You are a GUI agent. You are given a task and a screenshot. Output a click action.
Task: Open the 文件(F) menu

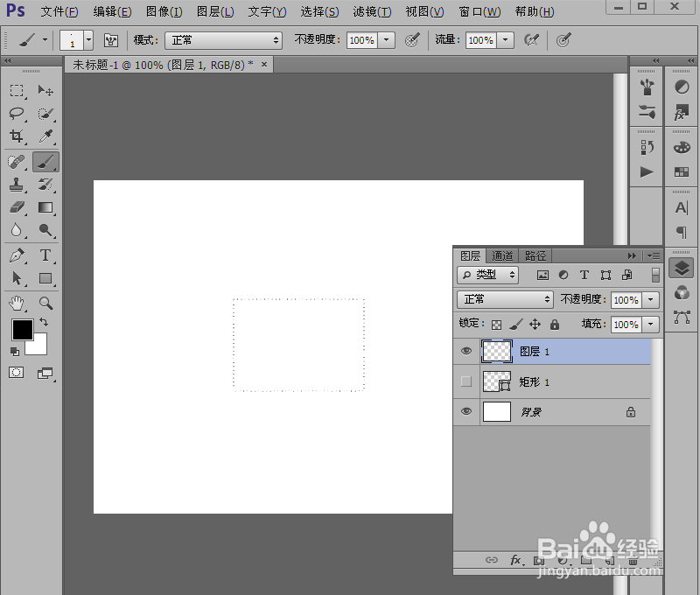click(x=59, y=11)
